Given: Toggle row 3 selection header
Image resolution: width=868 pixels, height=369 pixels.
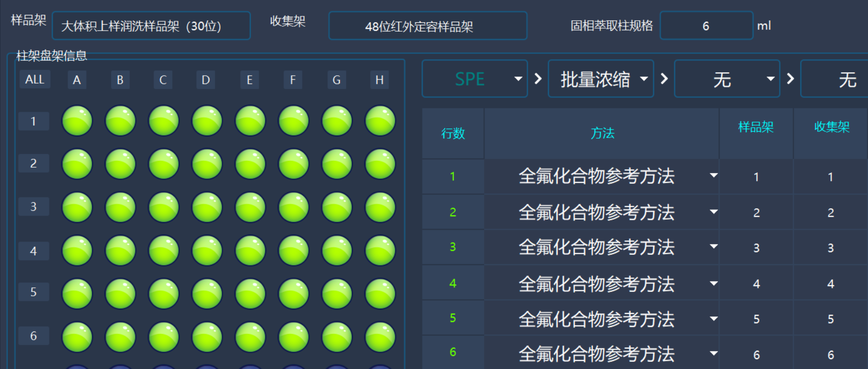Looking at the screenshot, I should coord(33,206).
